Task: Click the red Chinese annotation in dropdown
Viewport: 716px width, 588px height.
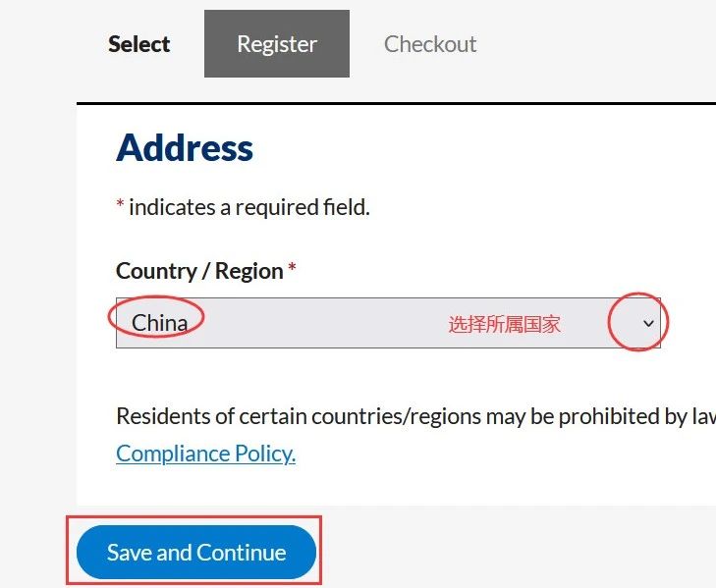Action: (505, 324)
